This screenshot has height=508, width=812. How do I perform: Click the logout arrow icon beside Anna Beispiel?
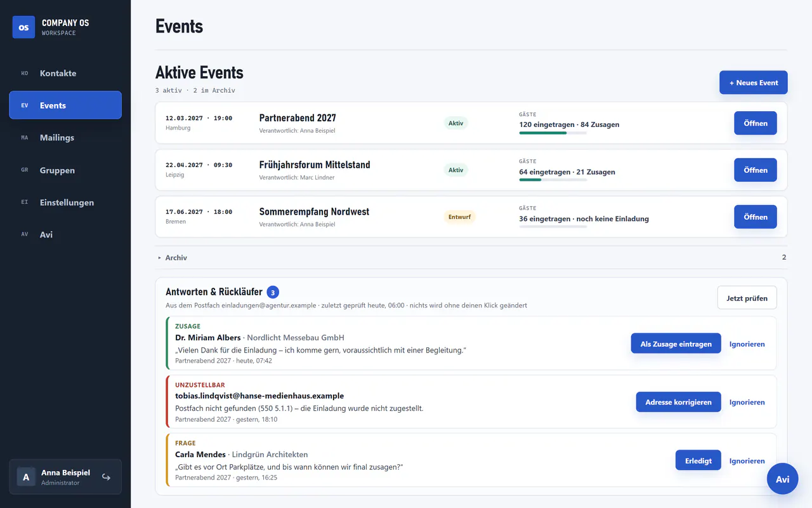106,477
